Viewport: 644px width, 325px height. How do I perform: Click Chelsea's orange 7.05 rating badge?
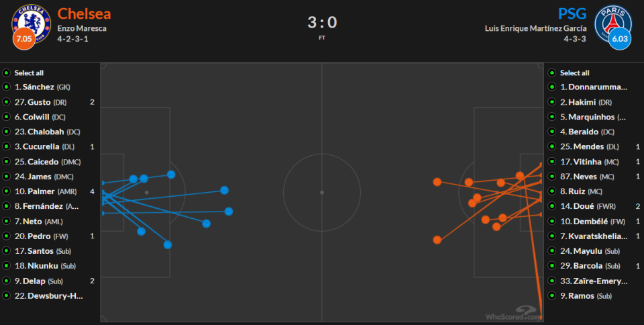(24, 39)
